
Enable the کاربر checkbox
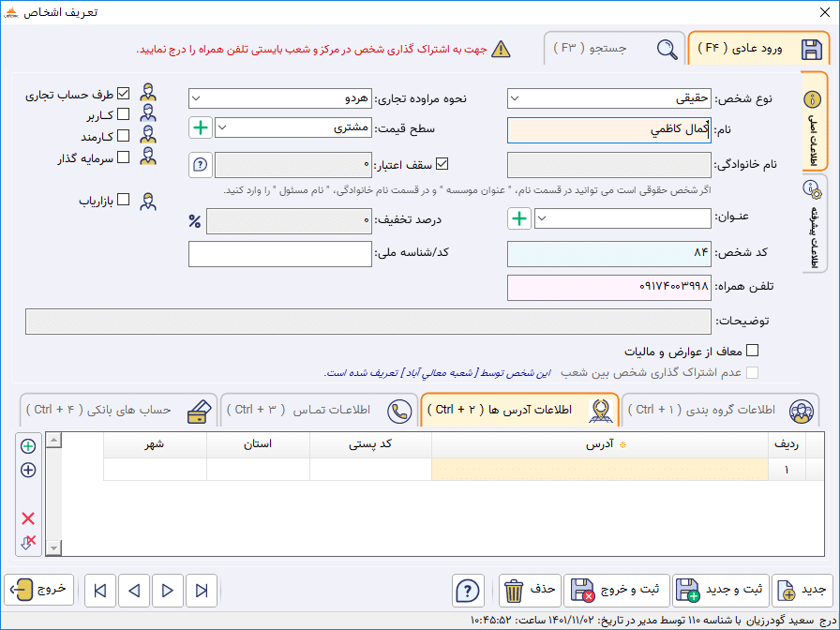click(x=124, y=114)
